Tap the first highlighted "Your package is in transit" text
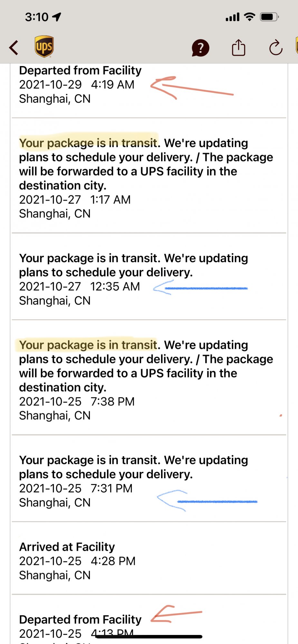Viewport: 298px width, 644px height. coord(88,143)
